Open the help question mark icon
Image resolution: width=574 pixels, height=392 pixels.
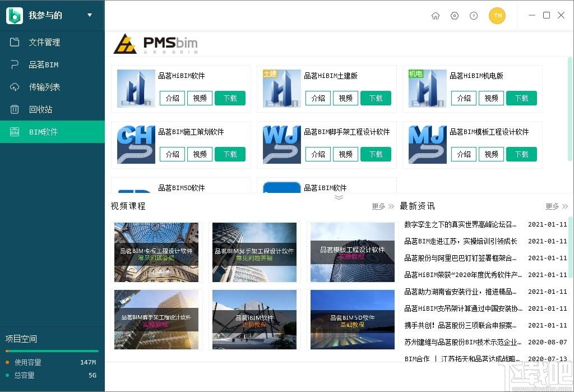point(474,16)
